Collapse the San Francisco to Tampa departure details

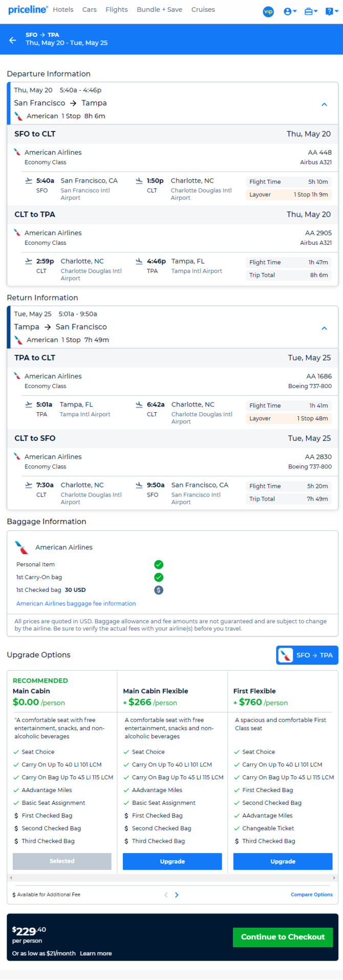(324, 104)
